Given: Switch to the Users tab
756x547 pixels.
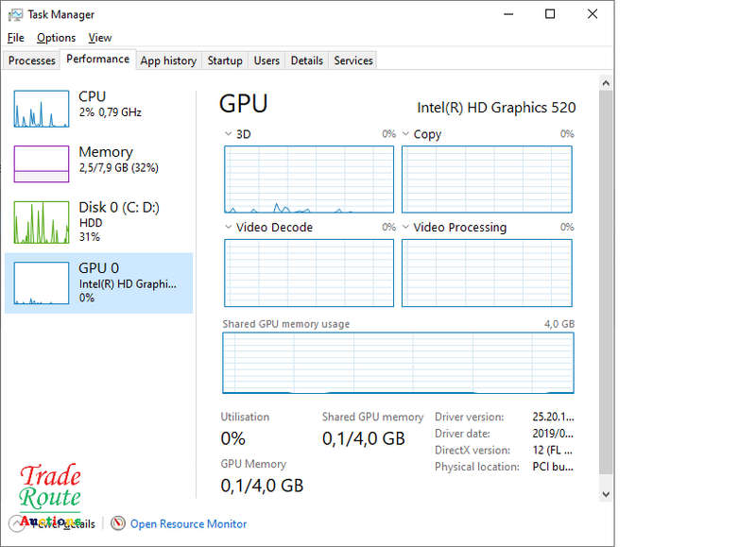Looking at the screenshot, I should (266, 60).
